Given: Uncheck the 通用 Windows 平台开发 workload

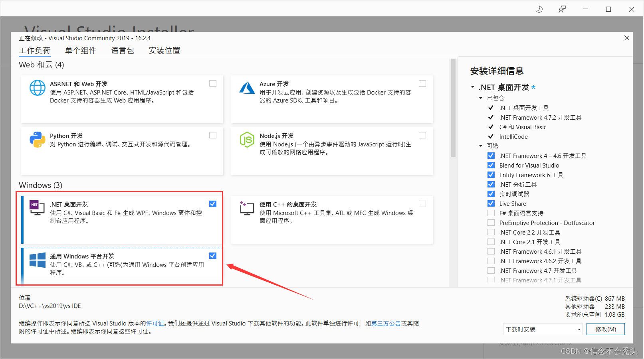Looking at the screenshot, I should click(x=213, y=256).
